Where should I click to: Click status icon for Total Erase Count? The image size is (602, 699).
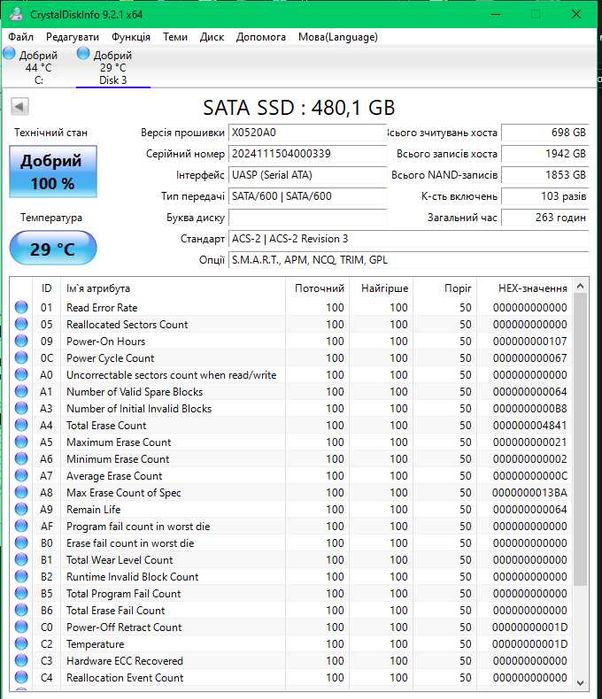point(21,425)
